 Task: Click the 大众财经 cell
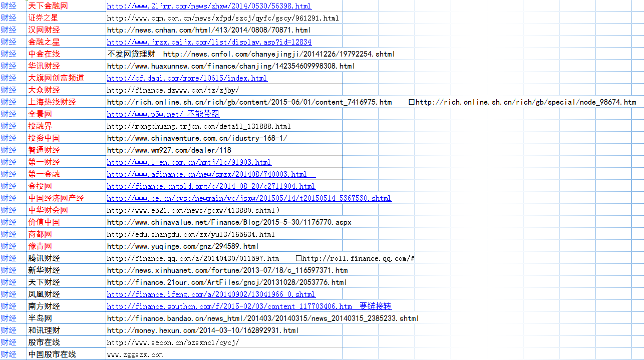tap(66, 90)
